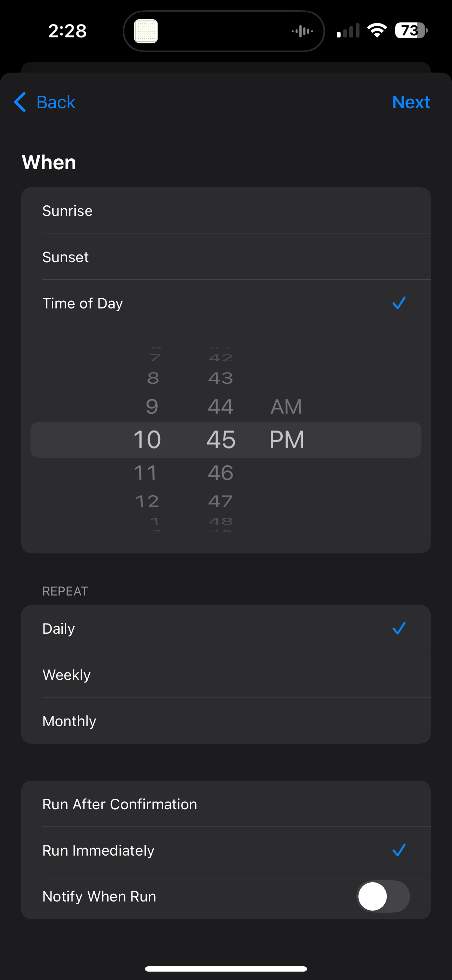Tap the Wi-Fi status icon
Screen dimensions: 452x980
coord(377,30)
